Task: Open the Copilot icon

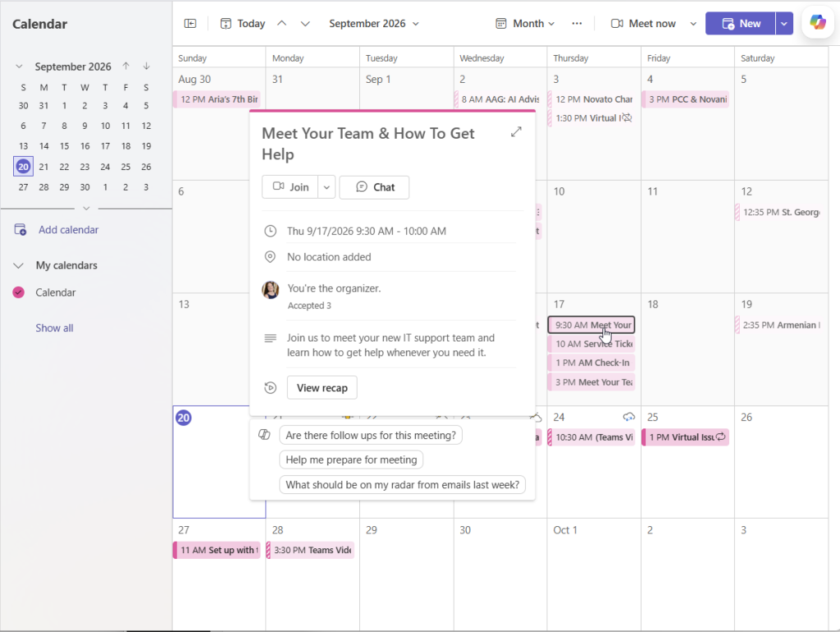Action: [818, 22]
